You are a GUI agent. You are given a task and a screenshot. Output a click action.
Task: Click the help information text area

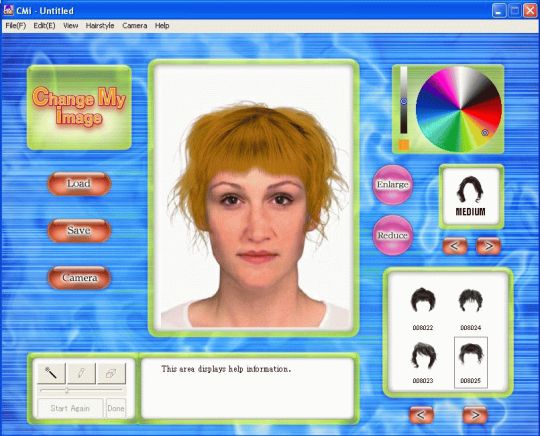pos(248,388)
